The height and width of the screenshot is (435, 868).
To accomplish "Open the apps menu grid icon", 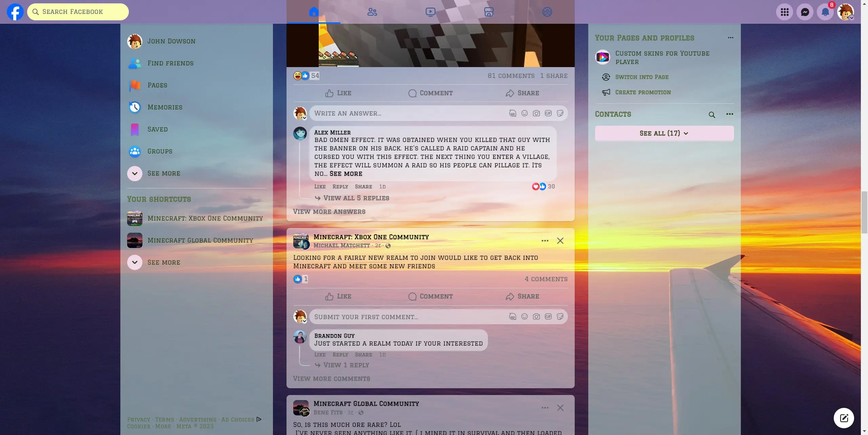I will 785,12.
